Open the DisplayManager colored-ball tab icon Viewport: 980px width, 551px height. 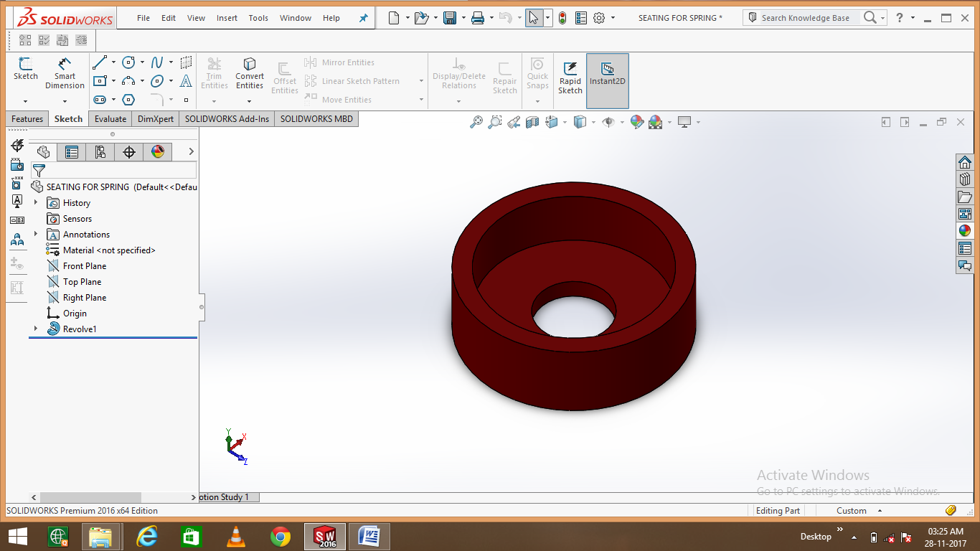coord(157,151)
